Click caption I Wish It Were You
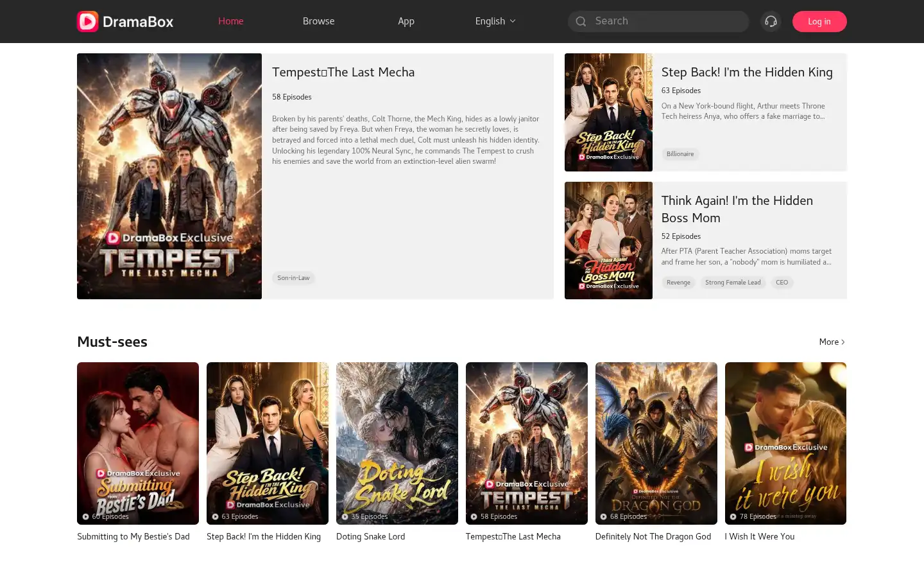The width and height of the screenshot is (924, 578). [x=760, y=536]
